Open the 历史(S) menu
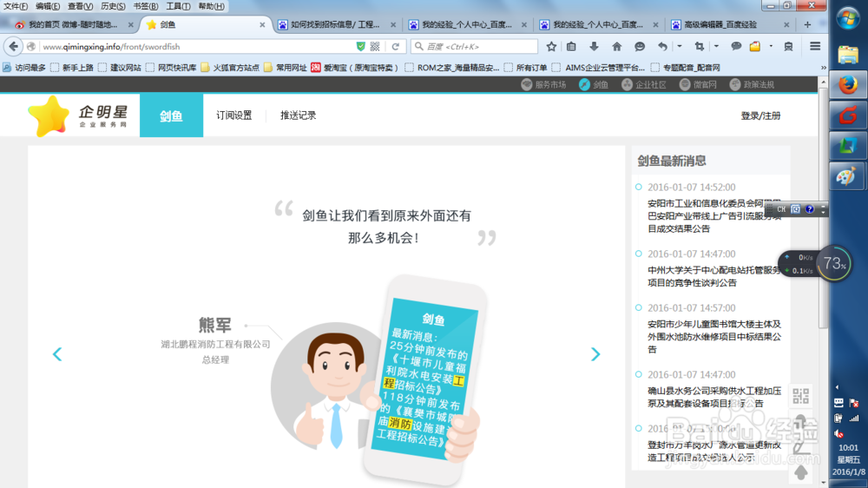The height and width of the screenshot is (488, 868). (x=113, y=6)
